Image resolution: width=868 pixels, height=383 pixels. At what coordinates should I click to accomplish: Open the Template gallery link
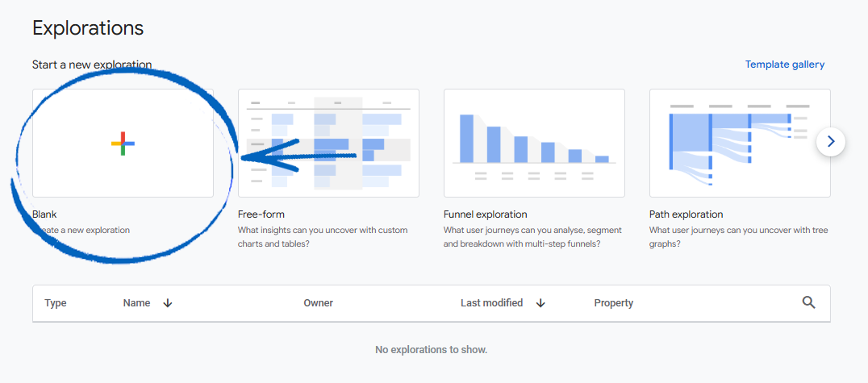[784, 65]
